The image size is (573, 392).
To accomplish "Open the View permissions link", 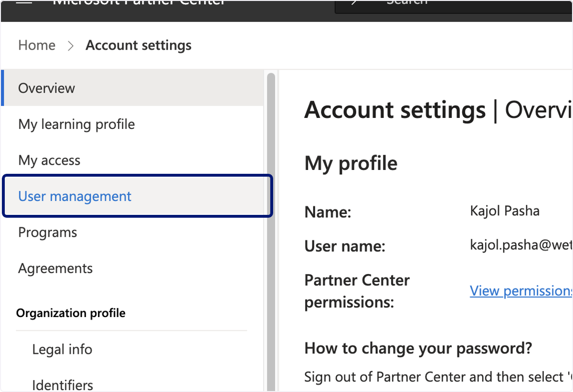I will [x=521, y=291].
